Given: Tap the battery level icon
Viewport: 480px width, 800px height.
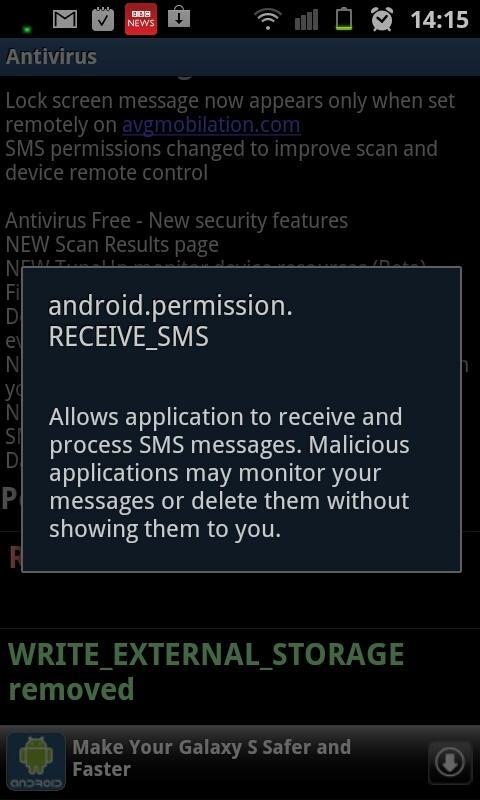Looking at the screenshot, I should (x=344, y=19).
